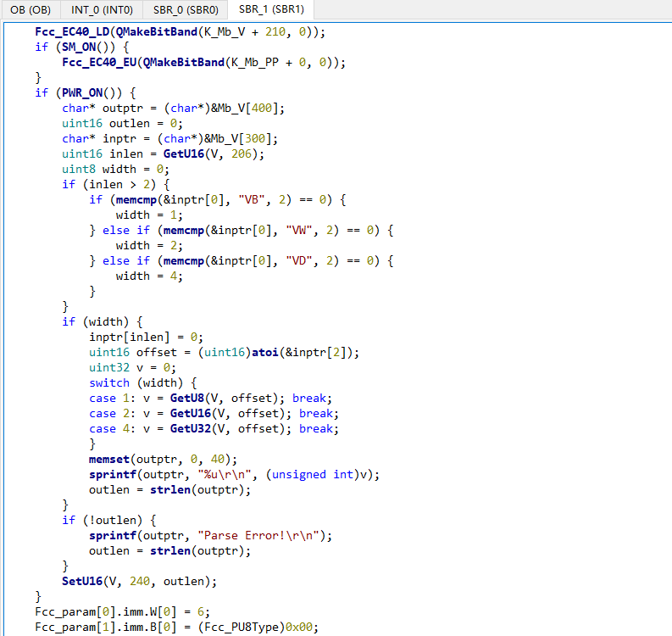Click the Fcc_param[0].imm.W[0] = 6 line
The image size is (672, 636).
122,611
